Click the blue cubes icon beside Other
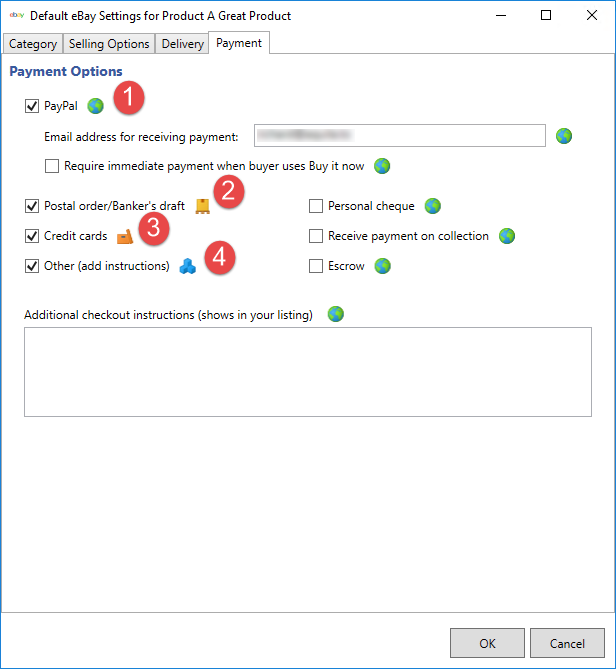Viewport: 616px width, 669px height. pos(188,266)
